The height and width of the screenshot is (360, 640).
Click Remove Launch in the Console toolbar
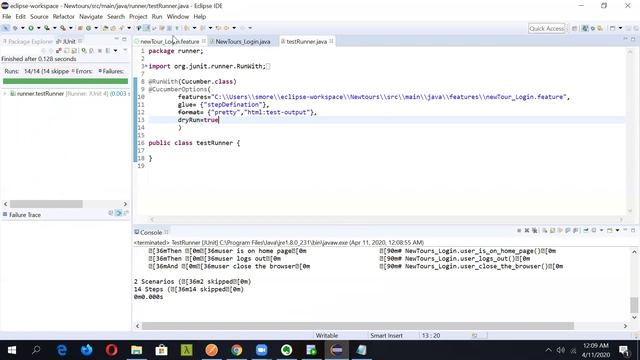coord(527,231)
